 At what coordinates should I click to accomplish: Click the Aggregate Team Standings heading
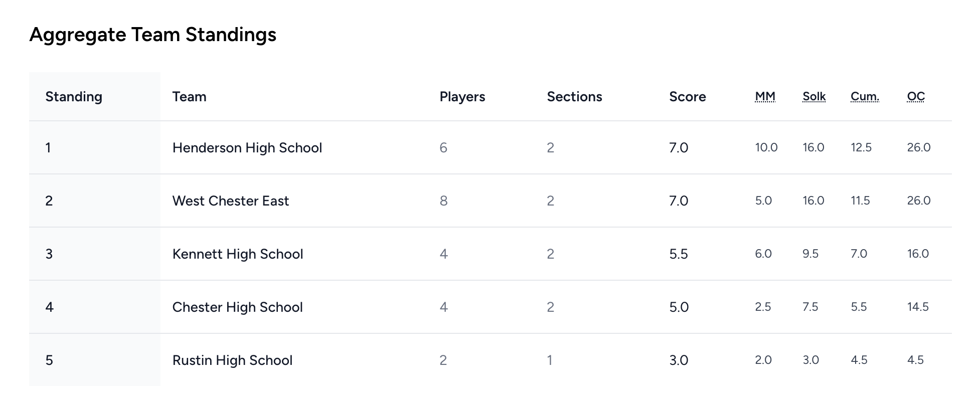pyautogui.click(x=153, y=35)
